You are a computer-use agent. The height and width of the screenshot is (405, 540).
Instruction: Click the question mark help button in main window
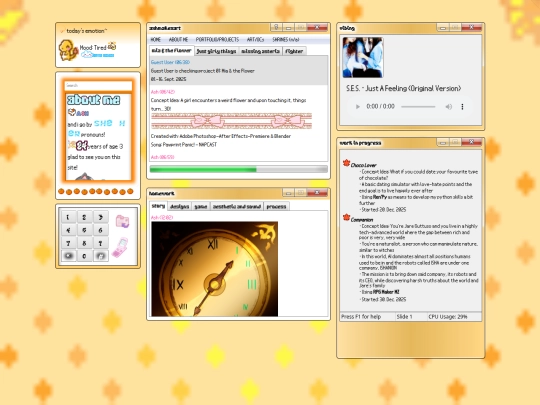[276, 27]
